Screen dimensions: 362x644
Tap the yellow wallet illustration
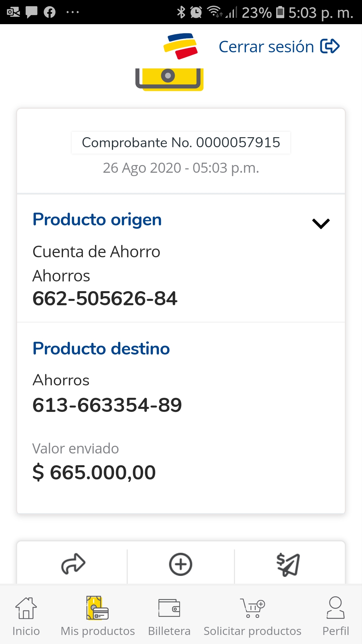coord(169,79)
